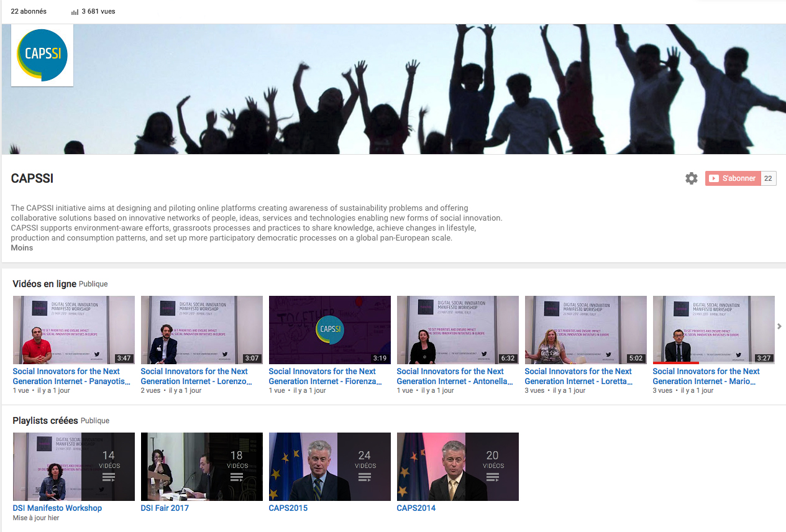
Task: Click playlist icon on CAPS2015 thumbnail
Action: click(364, 477)
